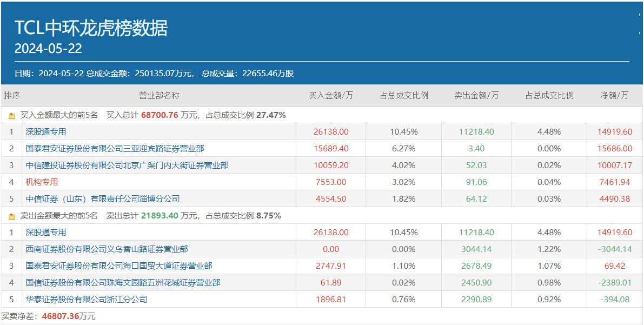Click the 净额/万 column header
Viewport: 644px width, 325px height.
click(x=614, y=96)
